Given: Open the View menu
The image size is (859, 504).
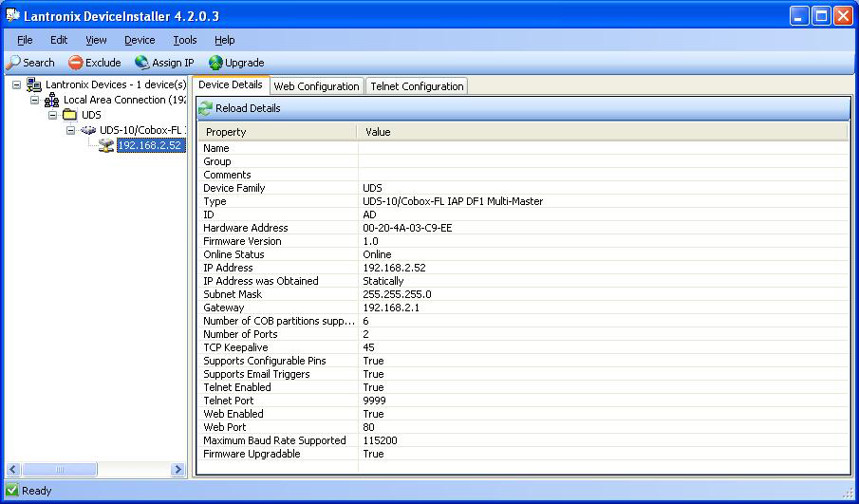Looking at the screenshot, I should [96, 40].
